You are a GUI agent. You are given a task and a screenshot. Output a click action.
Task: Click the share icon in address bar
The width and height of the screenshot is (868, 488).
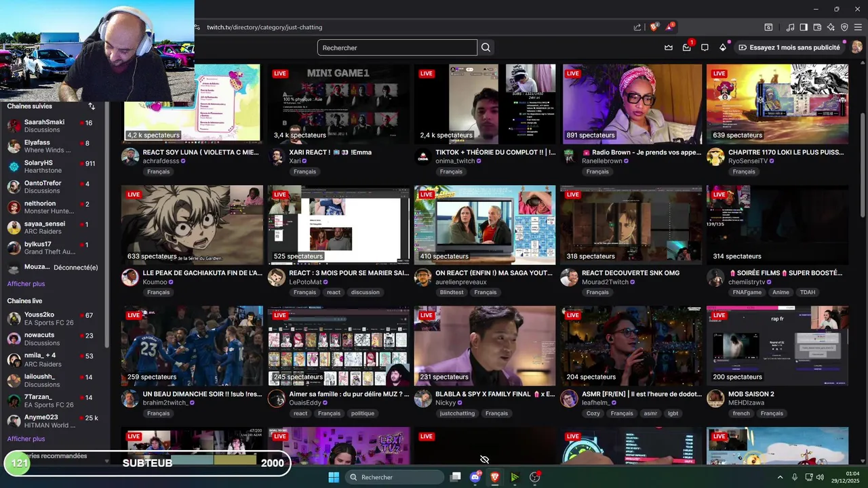coord(637,27)
